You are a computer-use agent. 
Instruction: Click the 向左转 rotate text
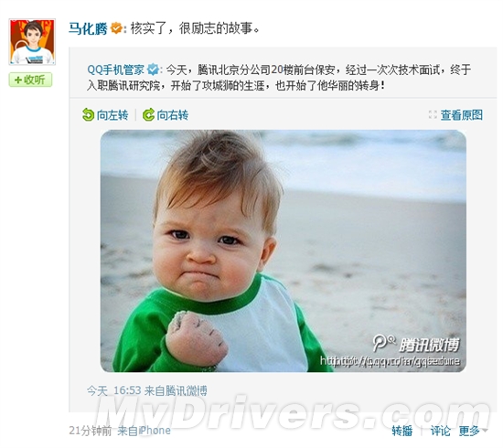[x=112, y=115]
